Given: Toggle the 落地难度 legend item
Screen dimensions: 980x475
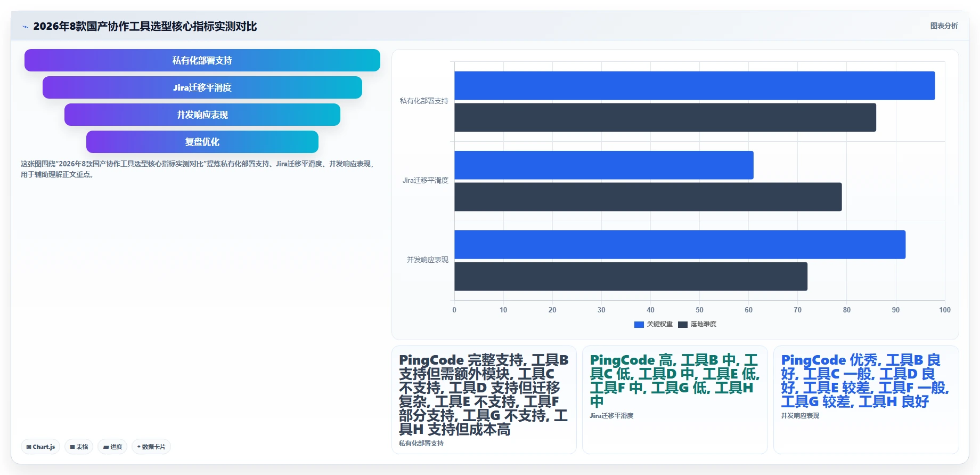Looking at the screenshot, I should (x=697, y=324).
